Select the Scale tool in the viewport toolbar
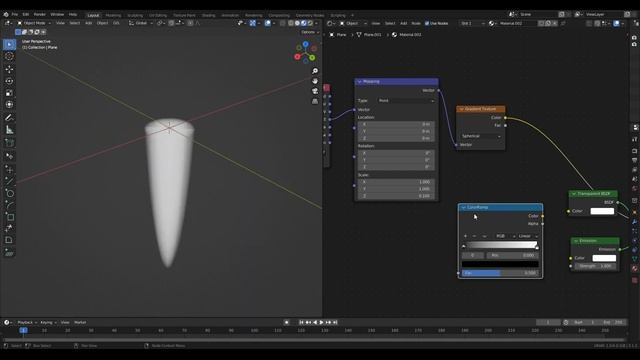 tap(9, 93)
